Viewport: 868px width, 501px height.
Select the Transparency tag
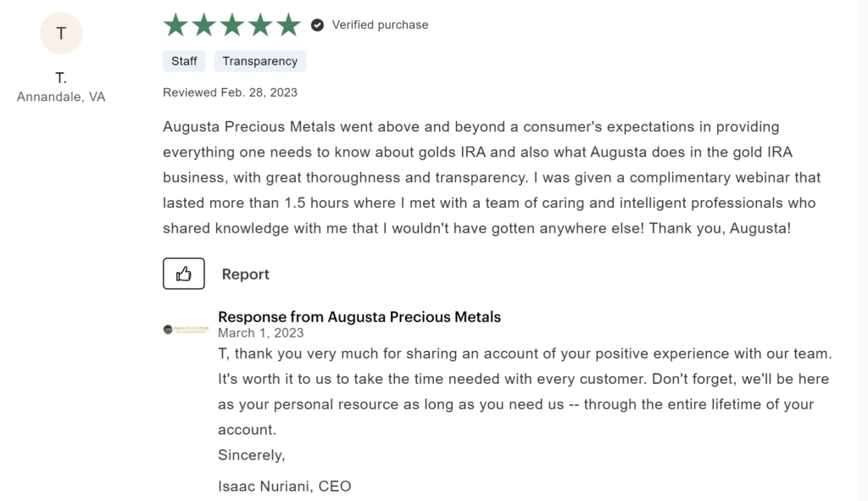[260, 61]
